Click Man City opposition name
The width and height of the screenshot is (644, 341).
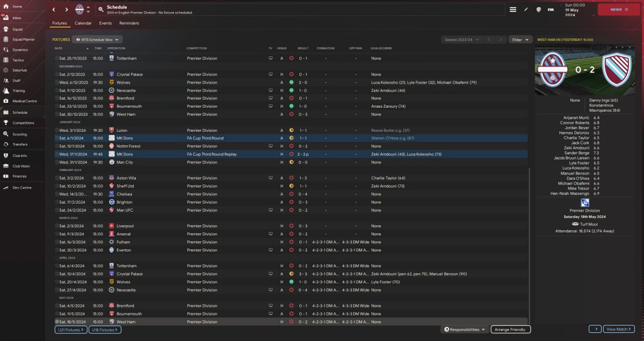click(125, 162)
